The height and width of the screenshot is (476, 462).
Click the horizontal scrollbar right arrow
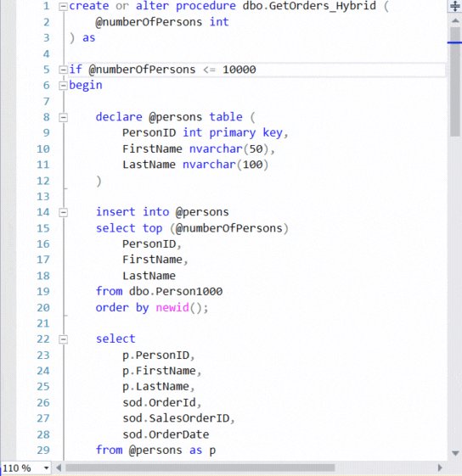440,468
